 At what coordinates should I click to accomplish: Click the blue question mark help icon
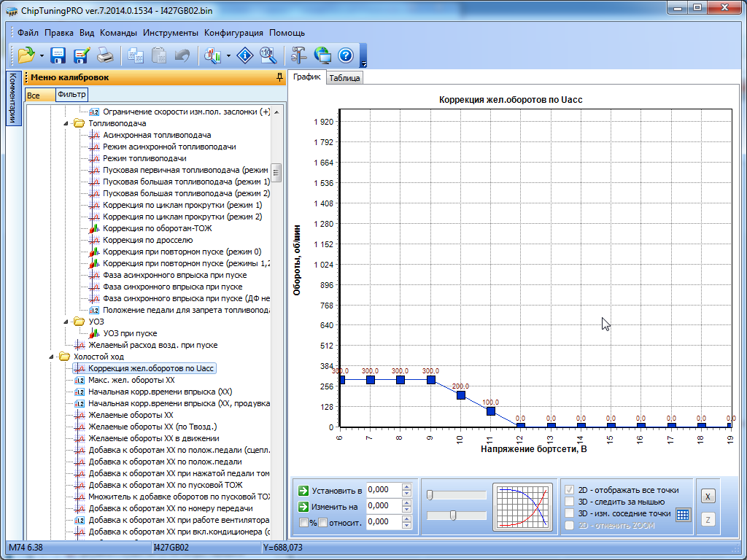(x=346, y=55)
